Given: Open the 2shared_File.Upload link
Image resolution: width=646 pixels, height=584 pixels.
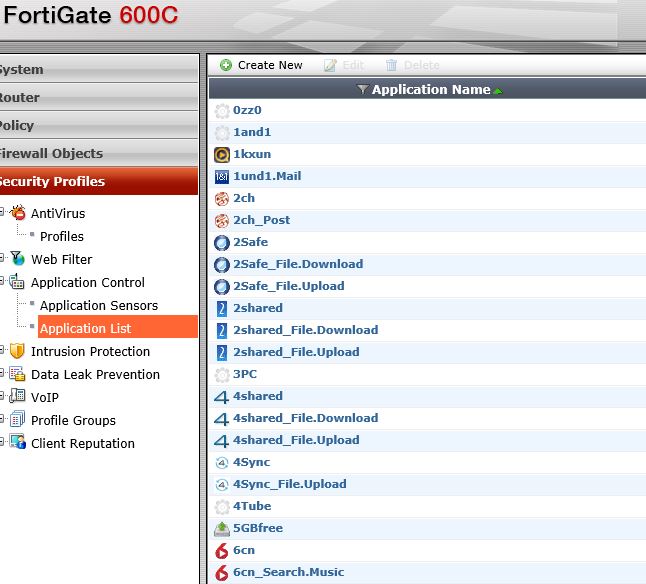Looking at the screenshot, I should [x=296, y=352].
